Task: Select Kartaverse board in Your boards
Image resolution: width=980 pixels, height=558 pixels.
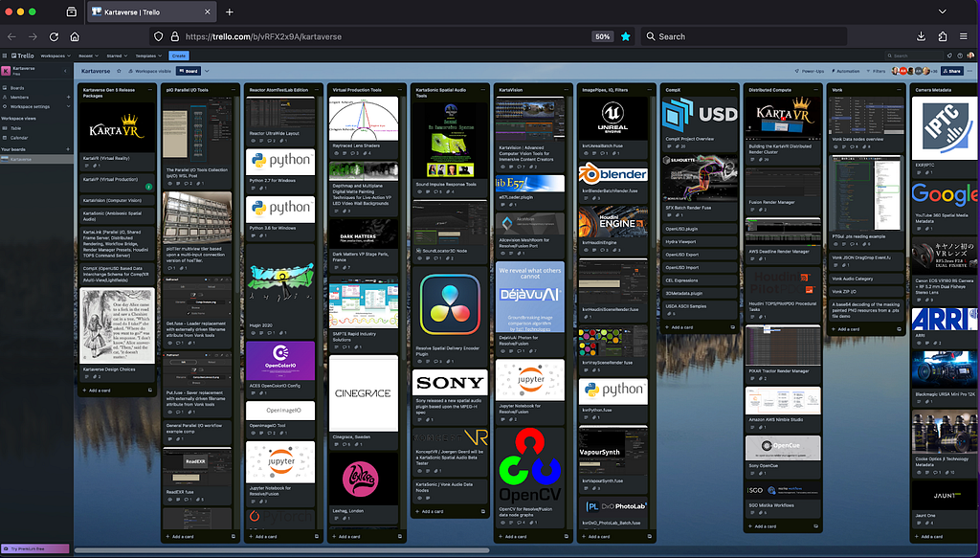Action: (36, 159)
